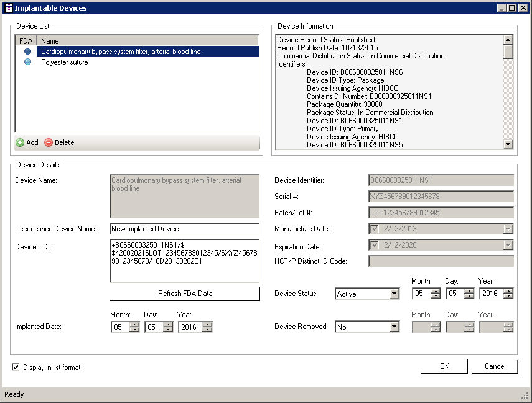
Task: Toggle the Display in list format checkbox
Action: pos(16,368)
